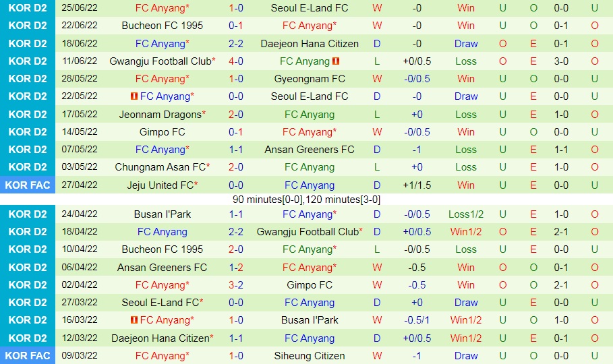Select the KOR FAC label on the 09/03/22 row
This screenshot has height=364, width=613.
click(28, 356)
